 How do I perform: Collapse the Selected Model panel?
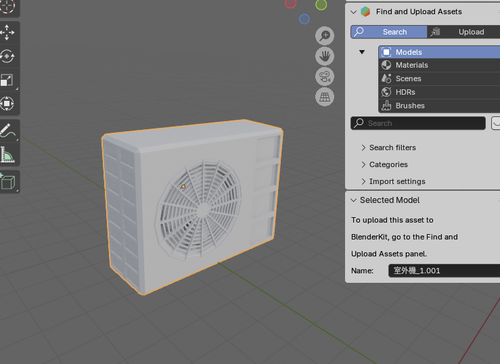pyautogui.click(x=354, y=200)
